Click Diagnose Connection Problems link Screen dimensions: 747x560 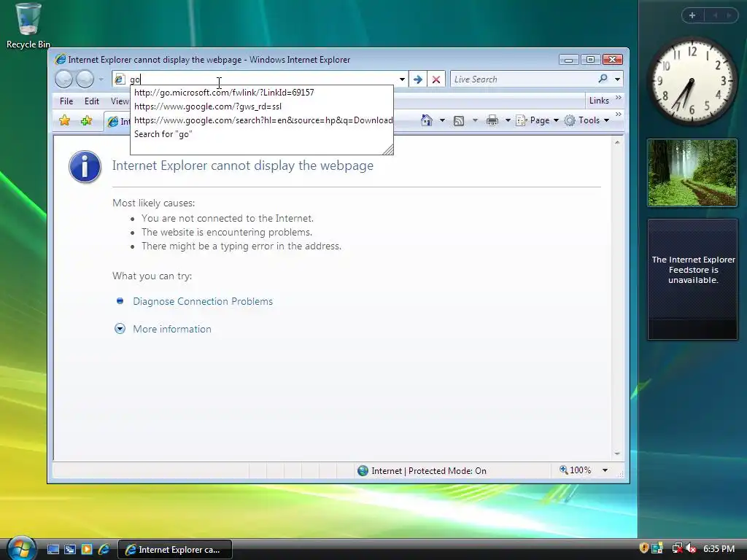click(x=203, y=301)
